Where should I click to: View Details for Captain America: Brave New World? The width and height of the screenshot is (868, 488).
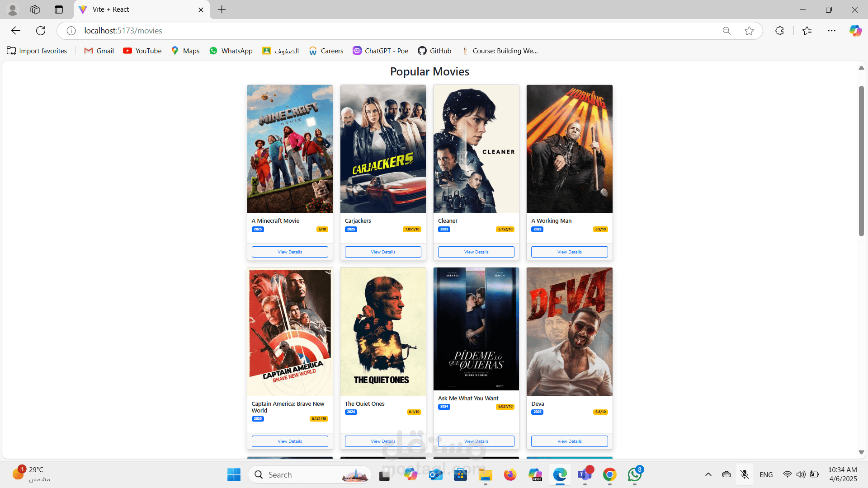click(x=290, y=441)
